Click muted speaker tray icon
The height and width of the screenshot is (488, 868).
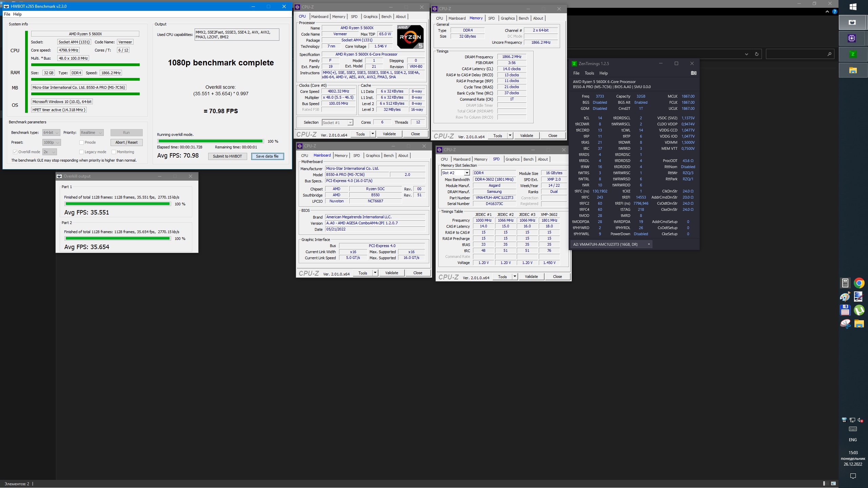click(x=861, y=420)
